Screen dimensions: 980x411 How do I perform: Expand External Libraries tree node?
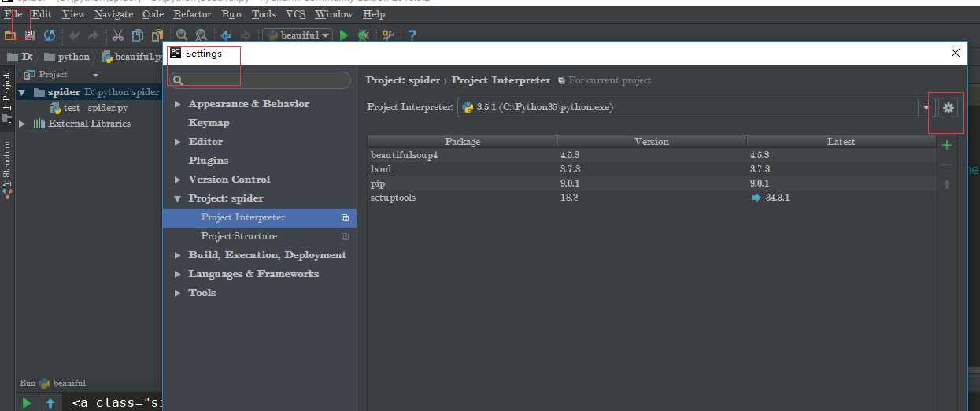click(22, 124)
